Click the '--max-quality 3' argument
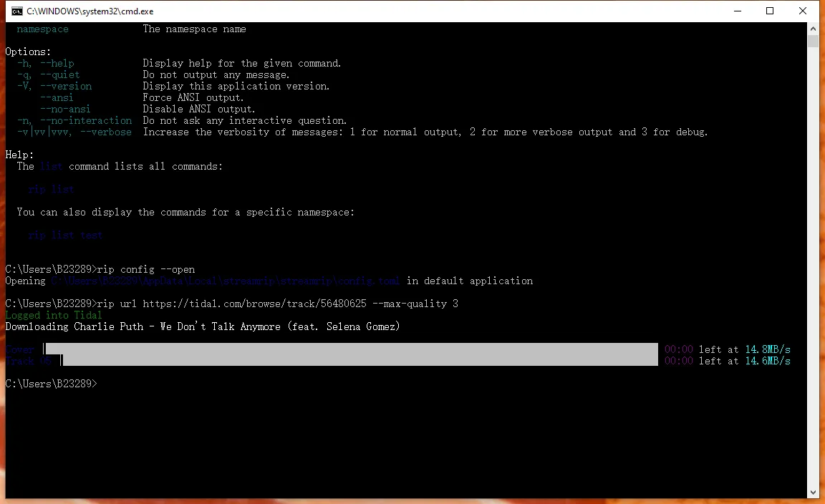 coord(415,304)
